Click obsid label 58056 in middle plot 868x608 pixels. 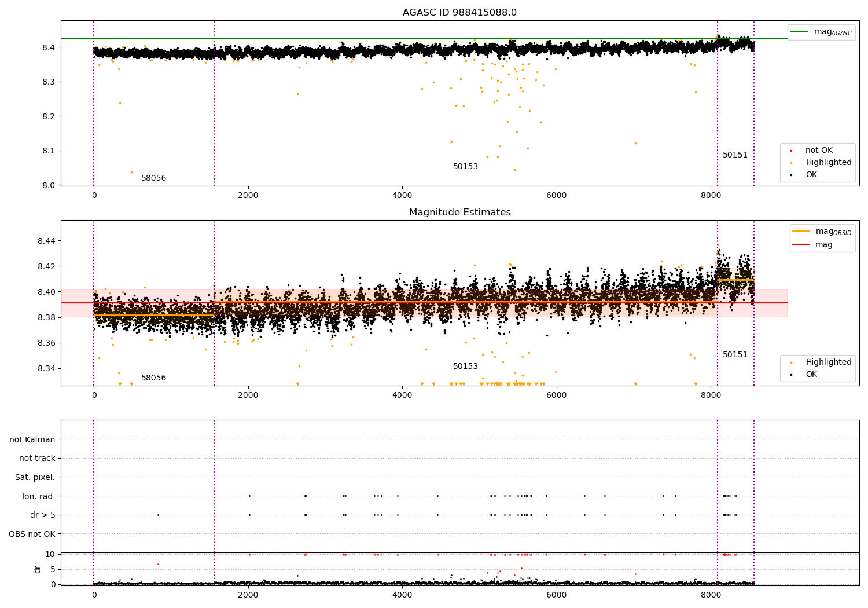(x=153, y=378)
